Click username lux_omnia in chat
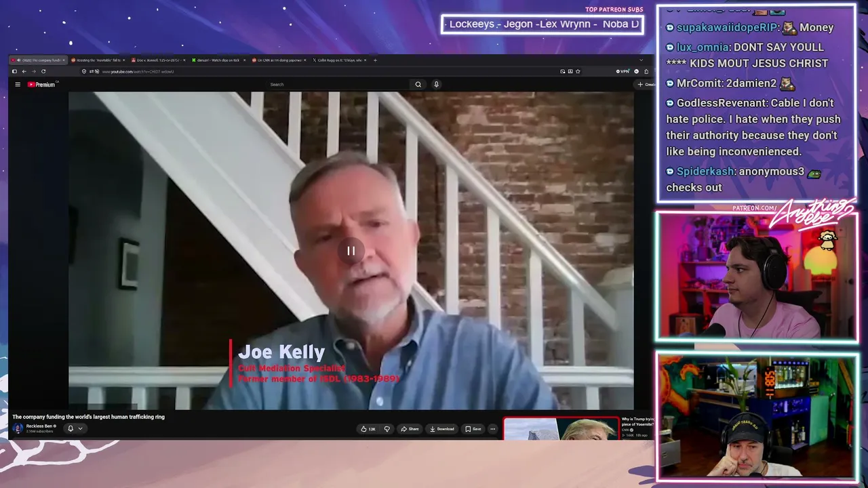The width and height of the screenshot is (868, 488). 703,47
